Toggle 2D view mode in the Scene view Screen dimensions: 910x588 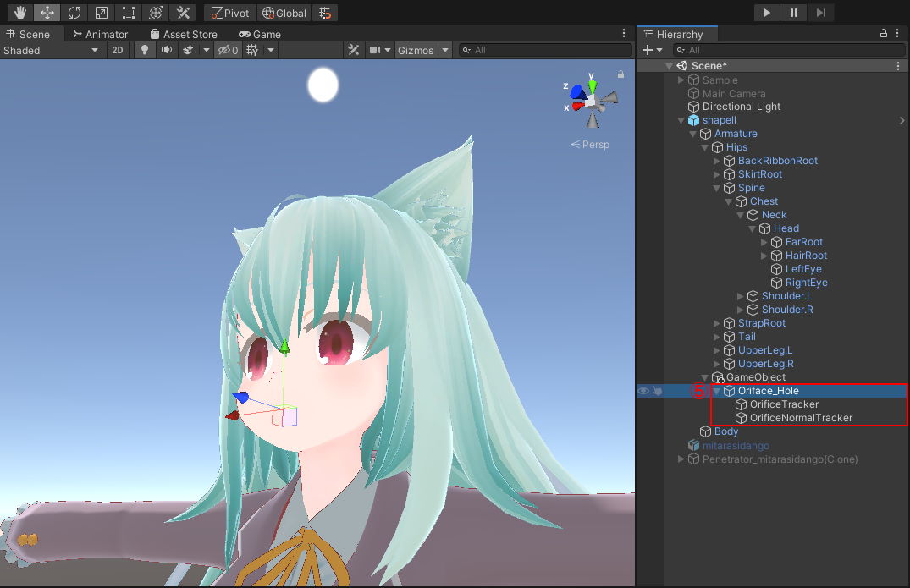coord(117,50)
